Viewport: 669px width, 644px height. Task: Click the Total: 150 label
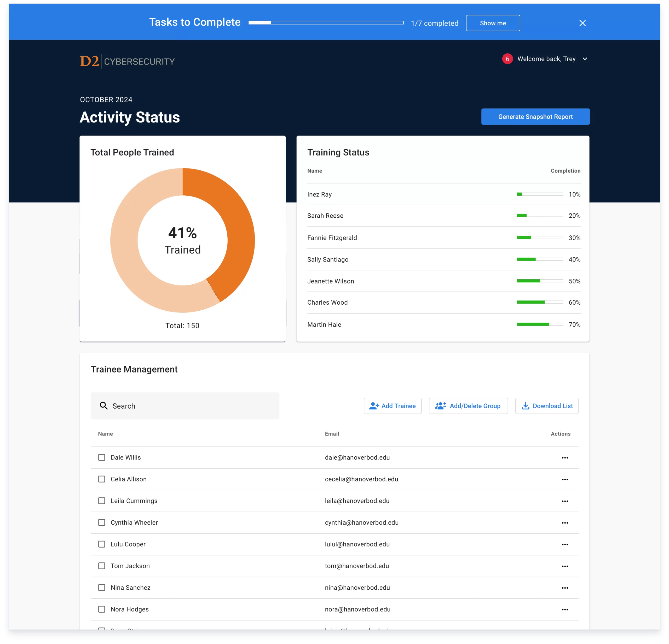click(x=182, y=325)
